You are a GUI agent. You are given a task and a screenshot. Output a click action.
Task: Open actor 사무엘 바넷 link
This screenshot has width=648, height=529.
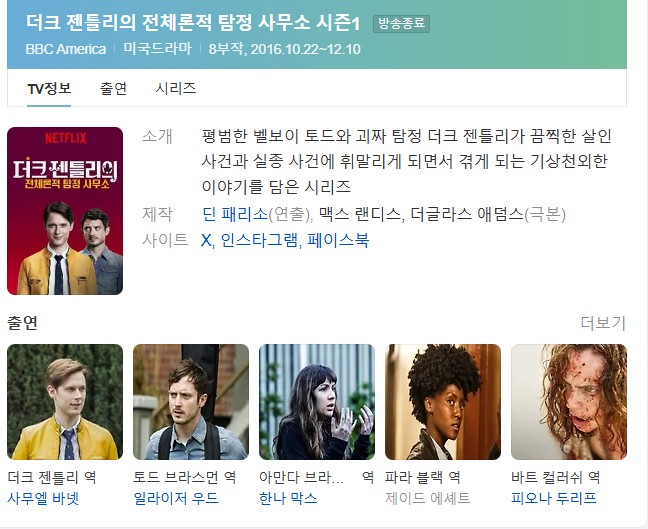[x=43, y=498]
